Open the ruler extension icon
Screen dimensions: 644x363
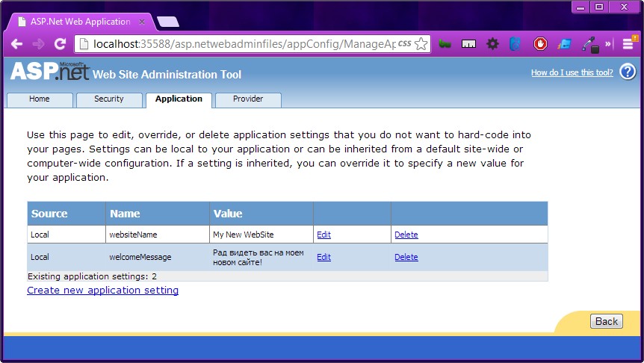(468, 44)
